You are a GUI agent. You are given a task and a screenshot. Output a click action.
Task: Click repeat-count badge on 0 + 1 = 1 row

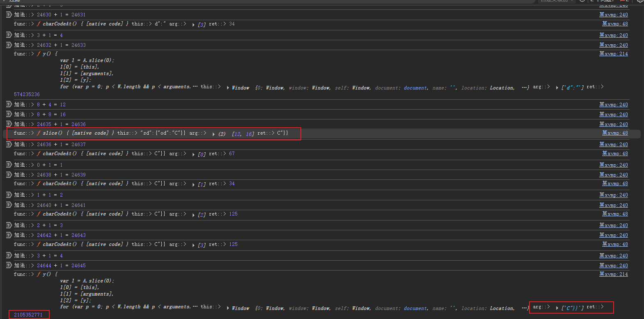[9, 165]
